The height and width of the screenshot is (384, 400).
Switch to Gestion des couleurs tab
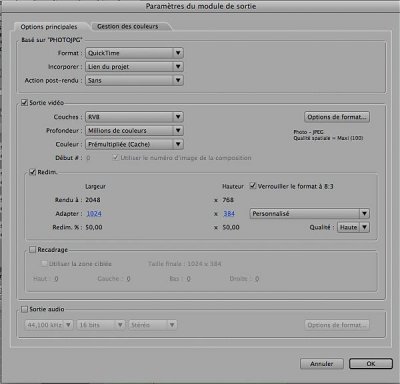coord(128,26)
